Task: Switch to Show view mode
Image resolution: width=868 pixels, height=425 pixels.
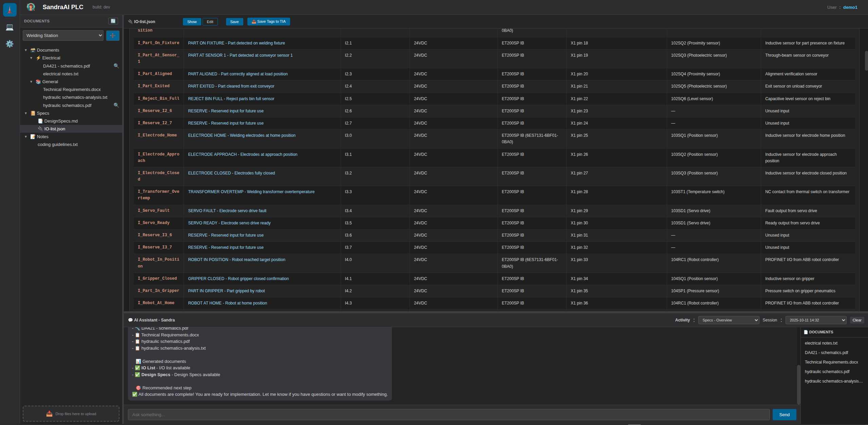Action: click(192, 22)
